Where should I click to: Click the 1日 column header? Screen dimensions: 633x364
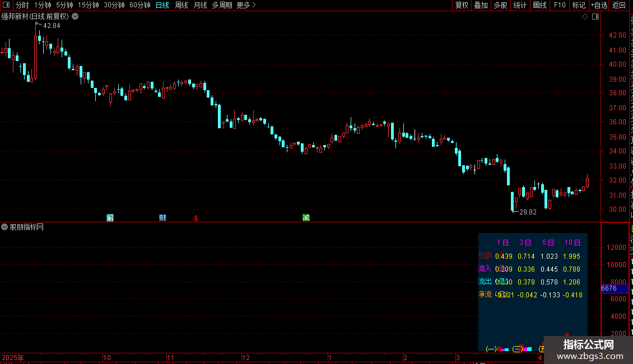coord(502,242)
